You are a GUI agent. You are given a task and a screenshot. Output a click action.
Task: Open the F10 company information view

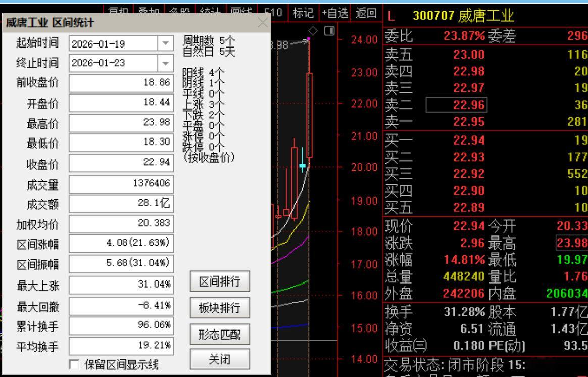(x=274, y=11)
